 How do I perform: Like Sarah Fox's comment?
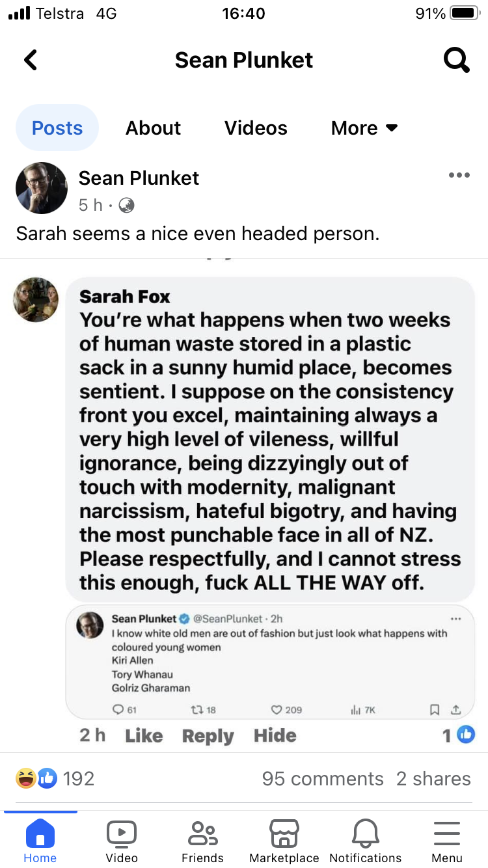click(x=144, y=736)
